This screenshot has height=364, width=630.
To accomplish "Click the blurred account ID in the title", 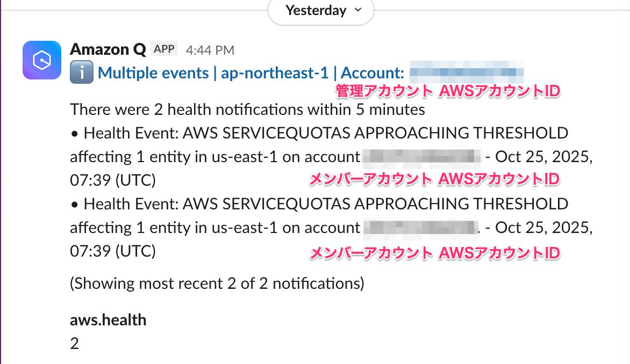I will pos(467,72).
